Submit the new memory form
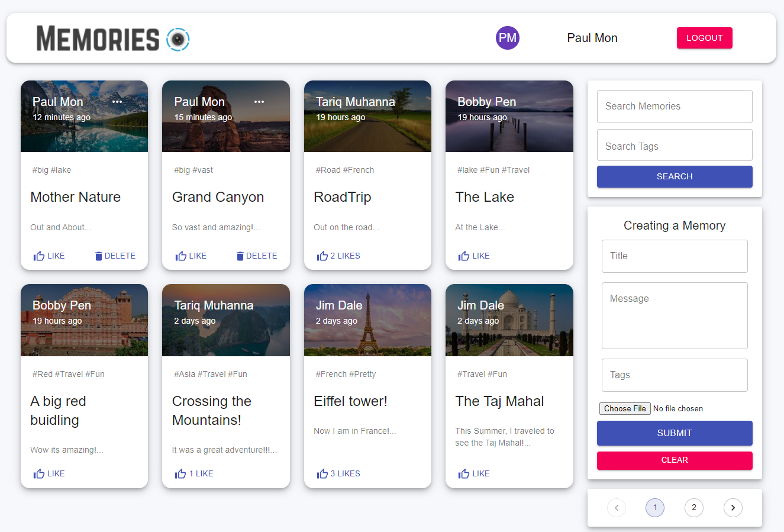This screenshot has height=532, width=784. (675, 433)
